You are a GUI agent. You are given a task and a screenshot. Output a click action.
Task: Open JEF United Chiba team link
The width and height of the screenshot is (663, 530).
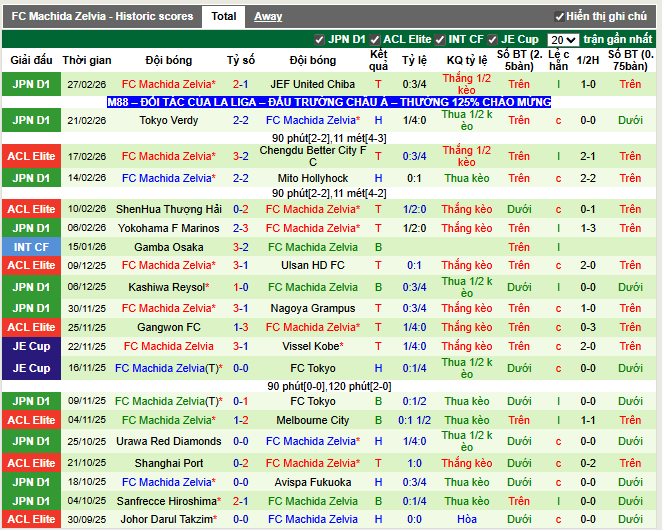click(x=312, y=84)
